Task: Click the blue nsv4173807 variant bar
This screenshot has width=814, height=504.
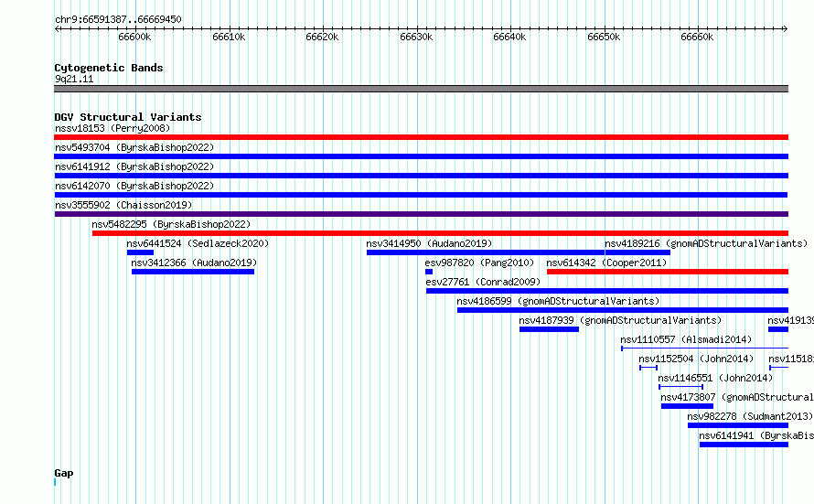Action: point(688,406)
